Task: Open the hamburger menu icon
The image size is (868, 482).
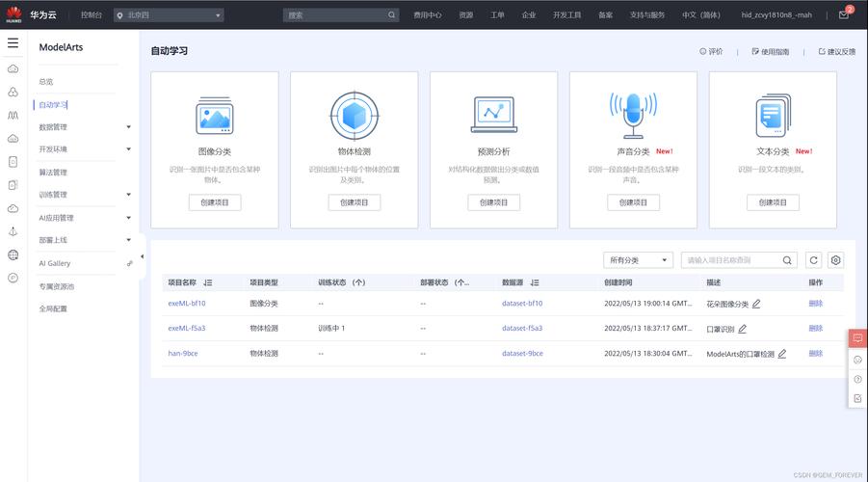Action: [13, 43]
